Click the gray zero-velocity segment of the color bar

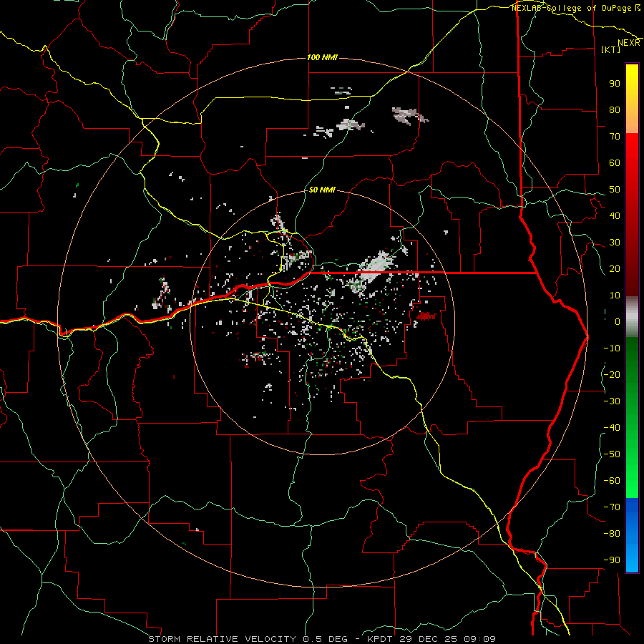click(x=632, y=317)
